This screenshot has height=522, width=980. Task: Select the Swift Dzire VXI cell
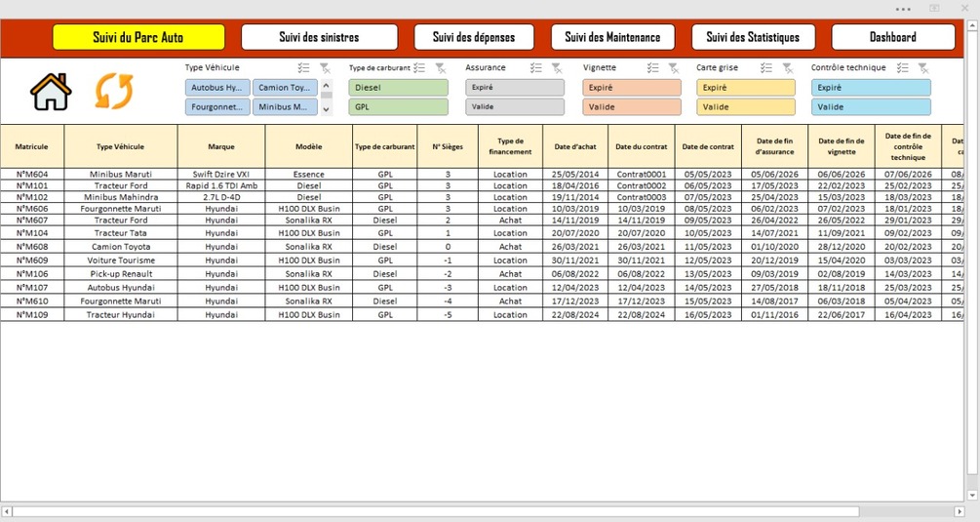click(221, 175)
